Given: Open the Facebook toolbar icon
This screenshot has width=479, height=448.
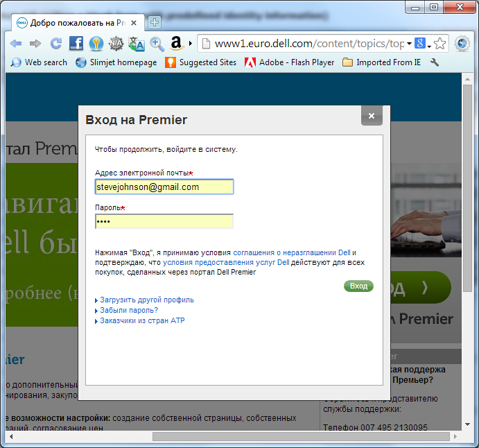Looking at the screenshot, I should click(x=76, y=44).
